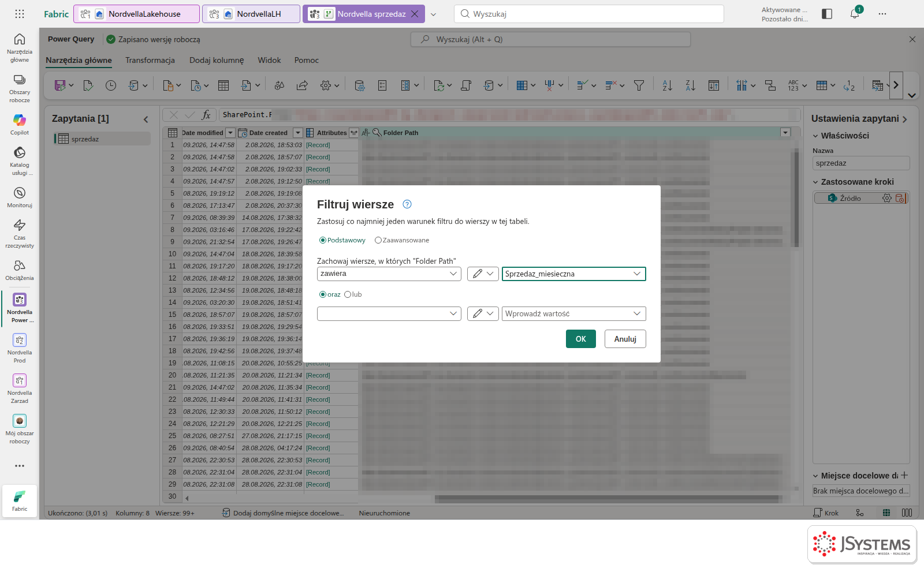Viewport: 924px width, 568px height.
Task: Select the Podstawowy radio option
Action: coord(342,240)
